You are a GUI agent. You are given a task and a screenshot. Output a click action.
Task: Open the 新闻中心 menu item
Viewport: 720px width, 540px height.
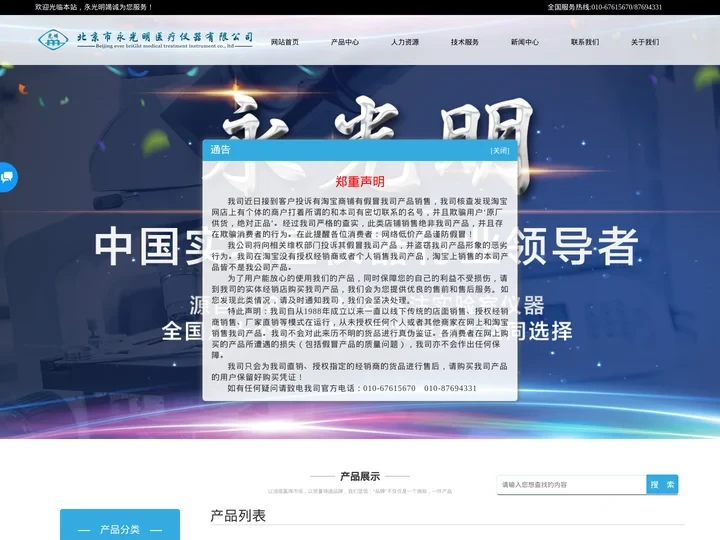[525, 42]
